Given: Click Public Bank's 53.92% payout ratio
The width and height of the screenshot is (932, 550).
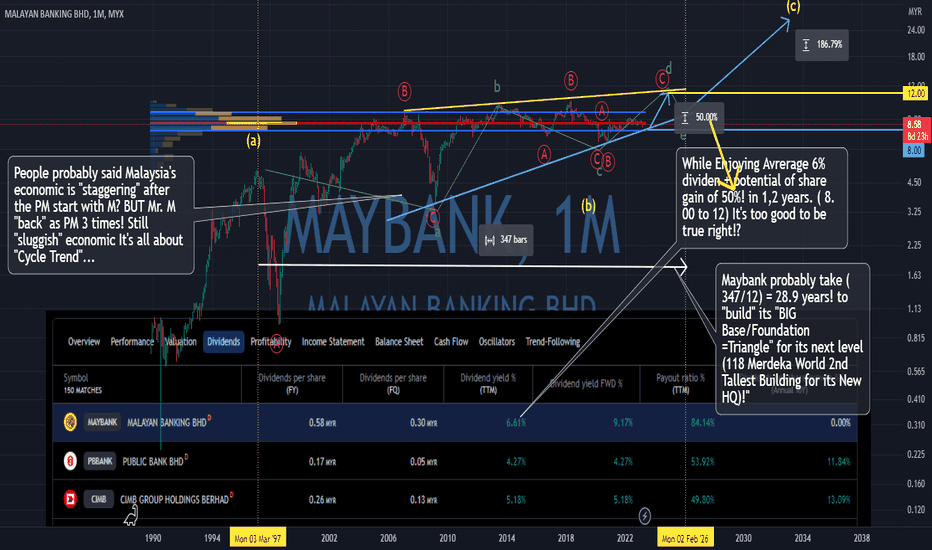Looking at the screenshot, I should (703, 461).
